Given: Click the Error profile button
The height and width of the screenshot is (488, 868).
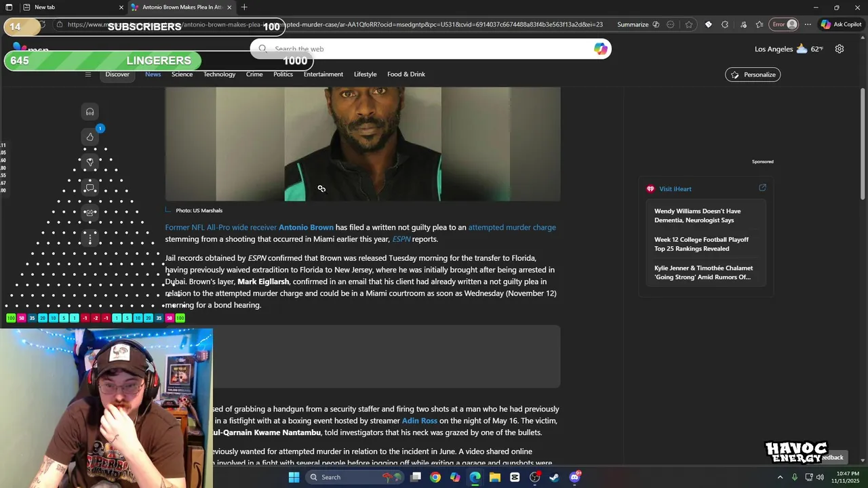Looking at the screenshot, I should pyautogui.click(x=785, y=24).
